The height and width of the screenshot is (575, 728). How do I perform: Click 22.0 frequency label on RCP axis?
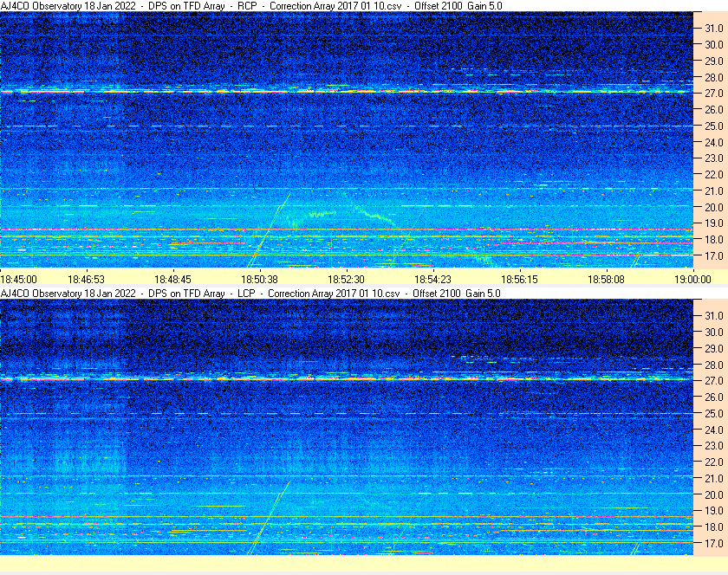click(714, 175)
